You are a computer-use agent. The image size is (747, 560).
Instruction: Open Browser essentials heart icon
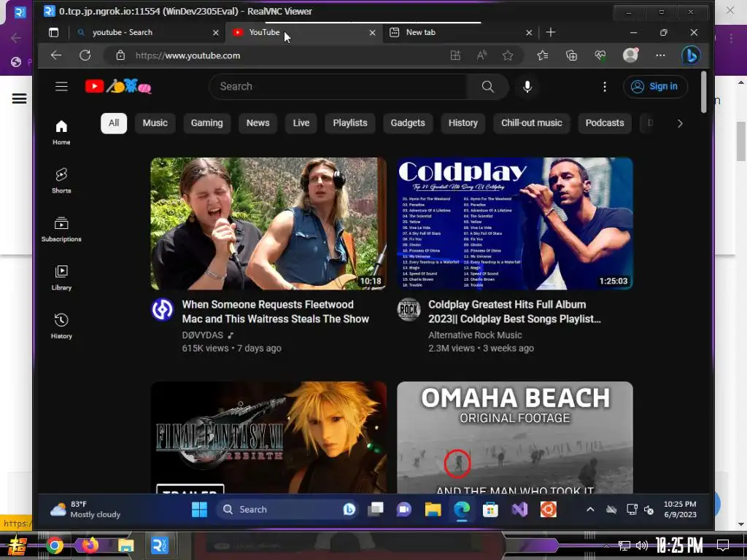(x=600, y=55)
